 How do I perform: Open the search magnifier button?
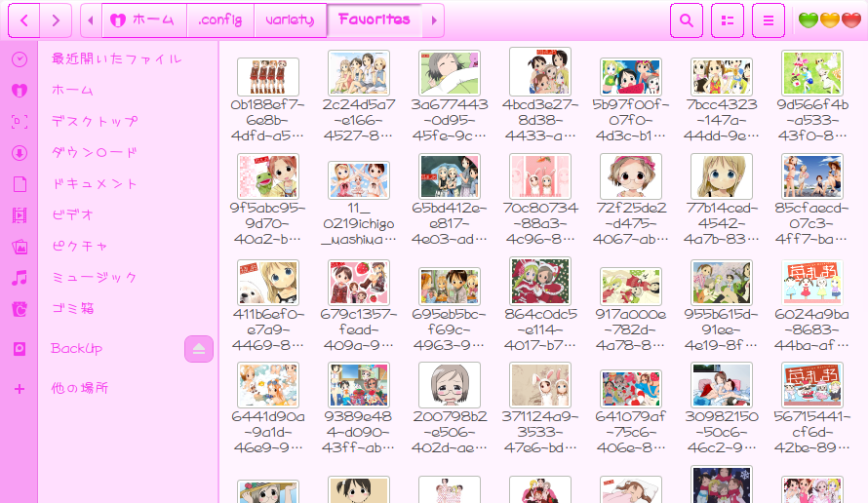pyautogui.click(x=687, y=20)
